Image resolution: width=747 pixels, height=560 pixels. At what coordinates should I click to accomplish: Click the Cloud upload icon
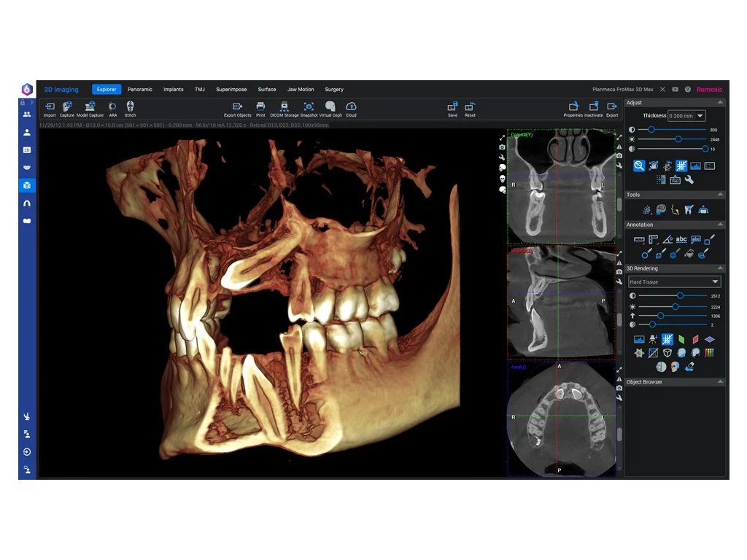pyautogui.click(x=351, y=107)
